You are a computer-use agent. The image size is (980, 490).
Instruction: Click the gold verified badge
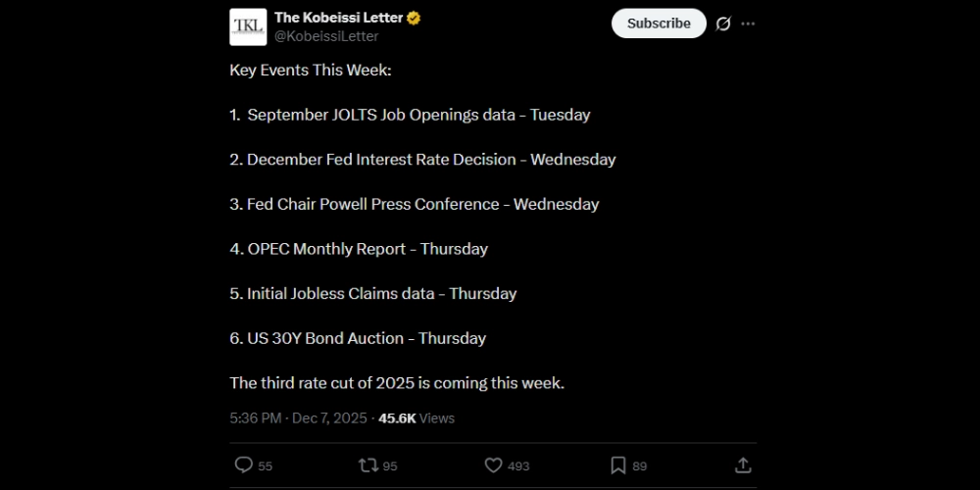415,18
